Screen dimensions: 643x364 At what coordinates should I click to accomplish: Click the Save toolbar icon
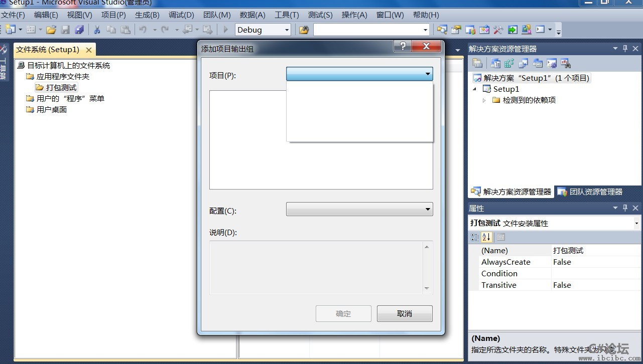tap(65, 30)
